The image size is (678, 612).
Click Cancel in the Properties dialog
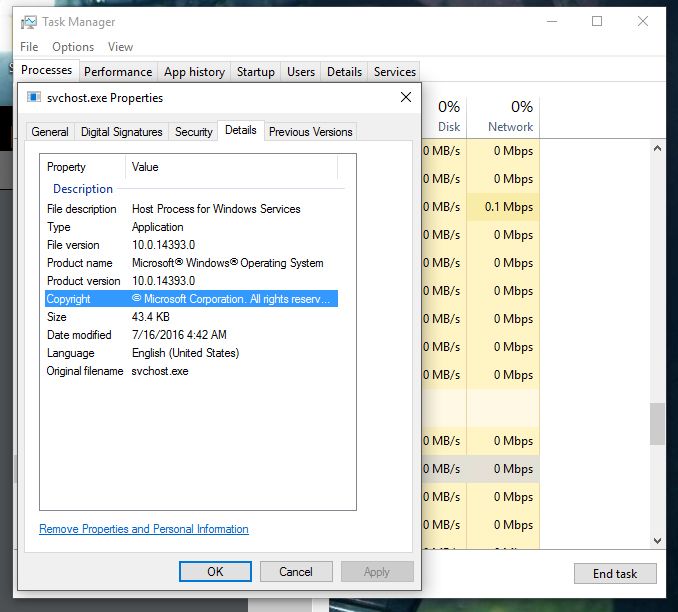296,572
